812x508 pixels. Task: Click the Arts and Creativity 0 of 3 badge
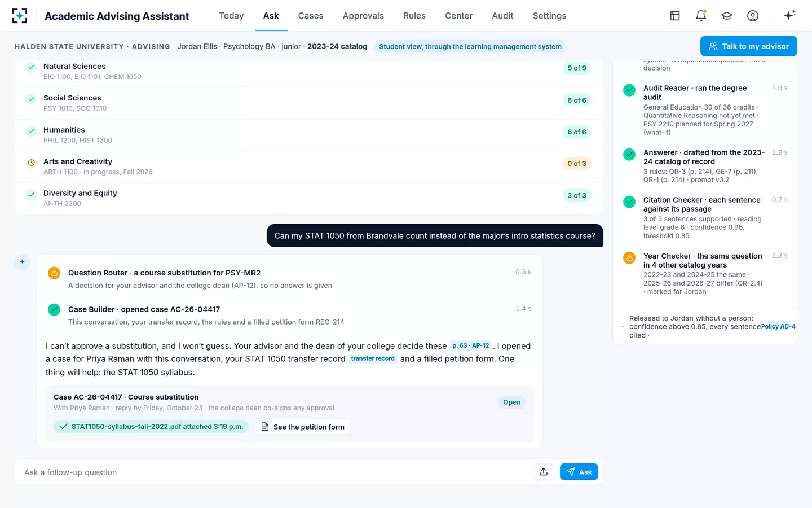tap(577, 164)
